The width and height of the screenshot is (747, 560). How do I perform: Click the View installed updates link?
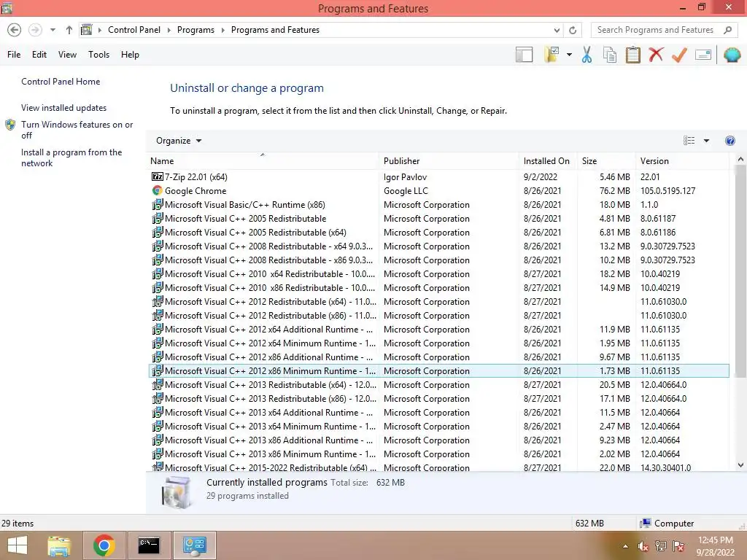pyautogui.click(x=63, y=108)
